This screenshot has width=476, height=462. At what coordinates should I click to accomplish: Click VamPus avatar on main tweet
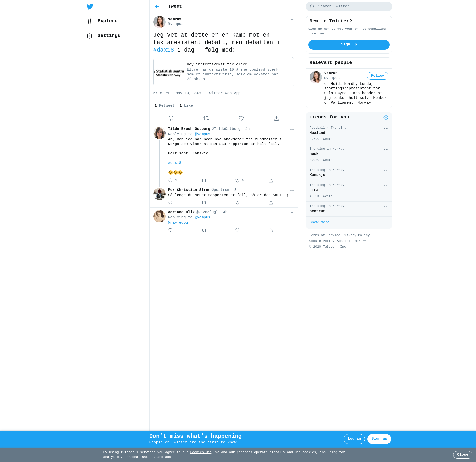pyautogui.click(x=159, y=22)
